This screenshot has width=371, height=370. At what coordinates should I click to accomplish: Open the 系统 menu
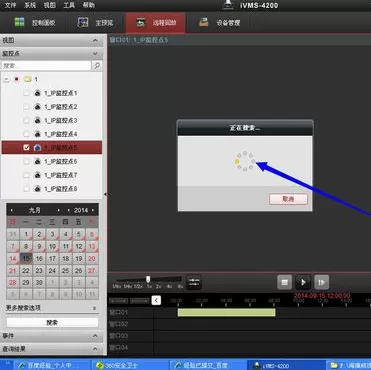click(x=30, y=5)
